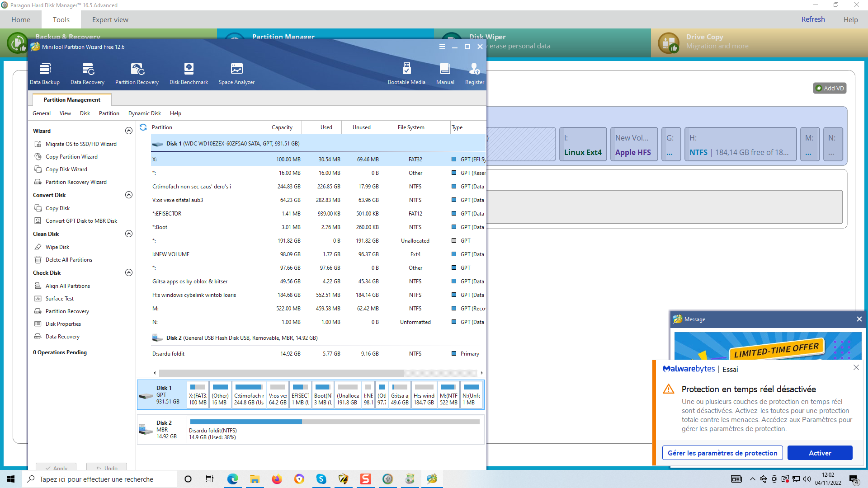
Task: Select Linux Ext4 I: volume in Paragon
Action: click(583, 144)
